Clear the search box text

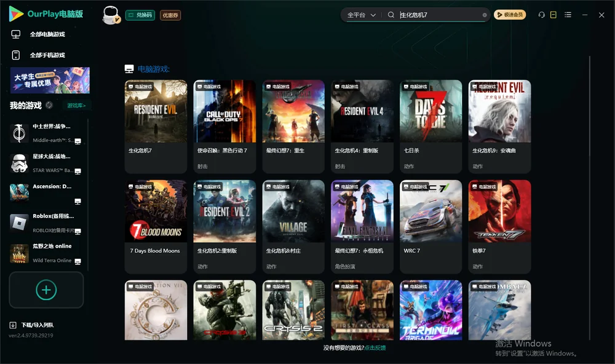pos(485,15)
